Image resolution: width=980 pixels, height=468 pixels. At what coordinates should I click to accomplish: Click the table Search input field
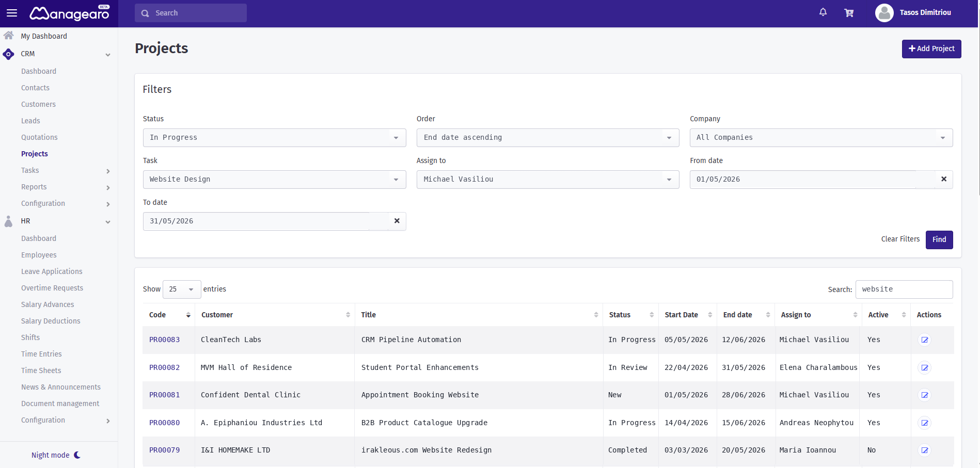pos(904,289)
